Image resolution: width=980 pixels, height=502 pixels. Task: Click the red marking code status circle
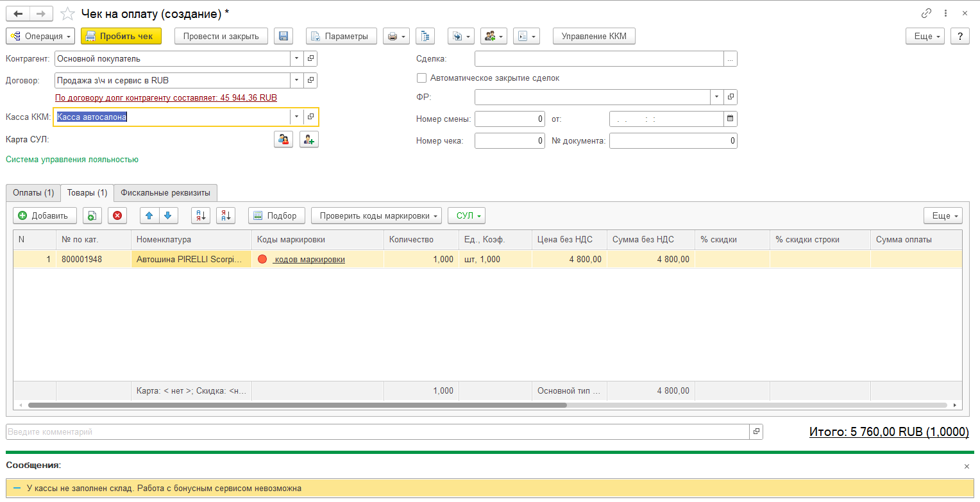(262, 260)
